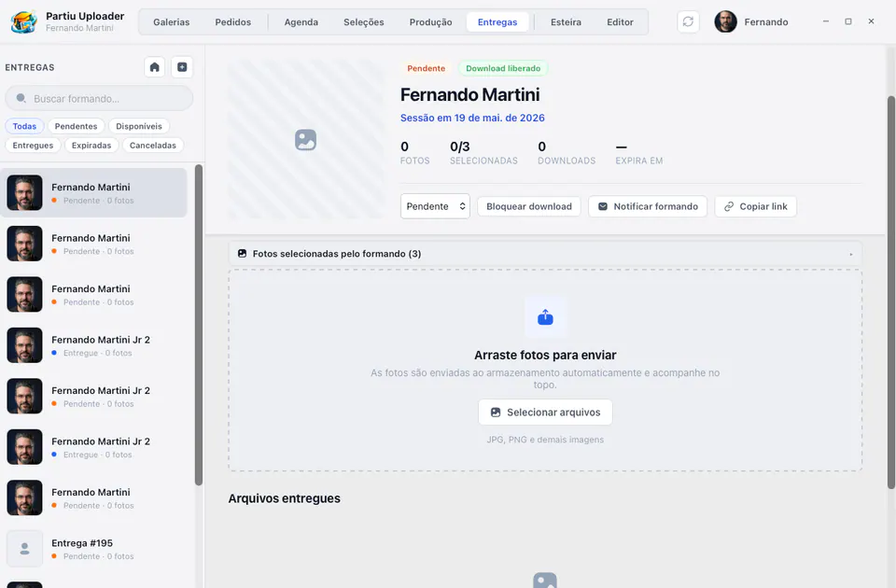Viewport: 896px width, 588px height.
Task: Click the orange Pendente status badge
Action: point(426,68)
